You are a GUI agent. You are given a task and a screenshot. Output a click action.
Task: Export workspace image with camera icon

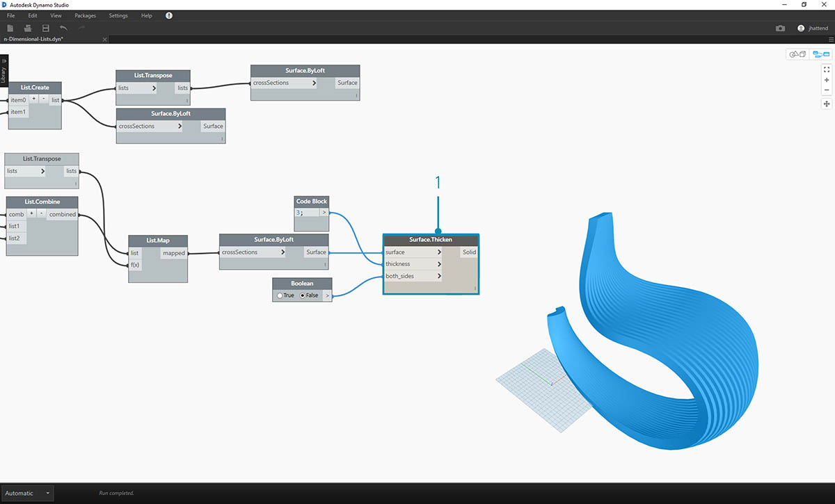(x=780, y=29)
